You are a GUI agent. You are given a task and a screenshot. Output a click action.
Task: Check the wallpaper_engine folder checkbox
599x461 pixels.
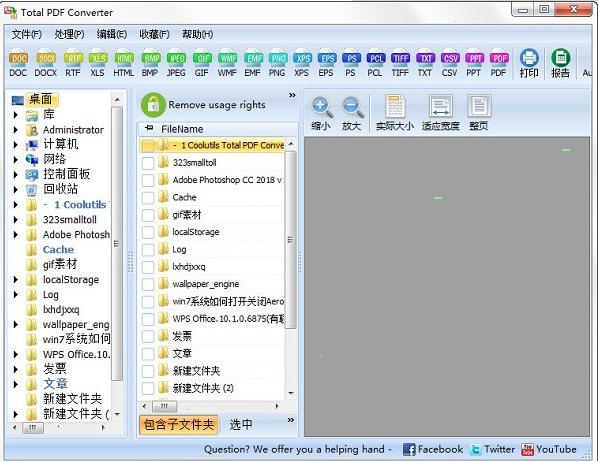147,285
